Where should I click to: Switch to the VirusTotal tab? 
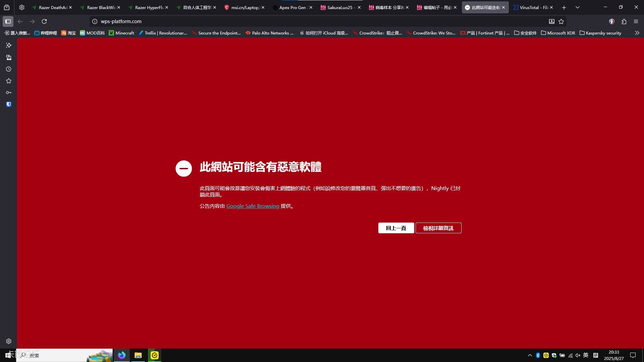tap(532, 7)
